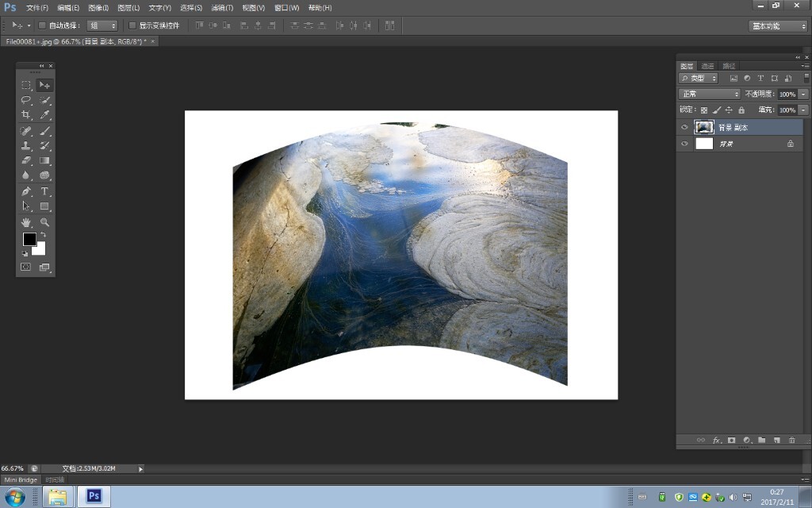Screen dimensions: 812x508
Task: Click the 背景 副本 layer thumbnail
Action: point(704,127)
